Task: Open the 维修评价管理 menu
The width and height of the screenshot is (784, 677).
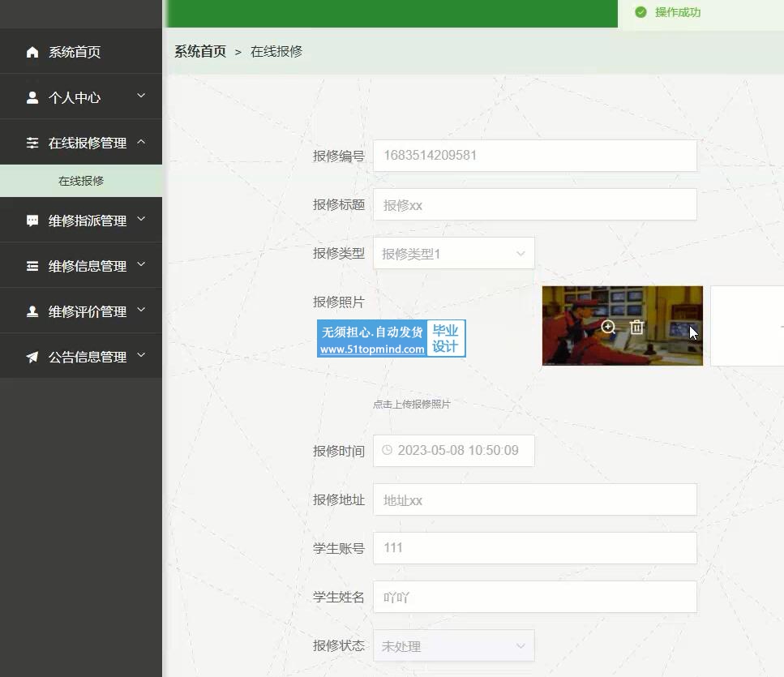Action: pos(81,311)
